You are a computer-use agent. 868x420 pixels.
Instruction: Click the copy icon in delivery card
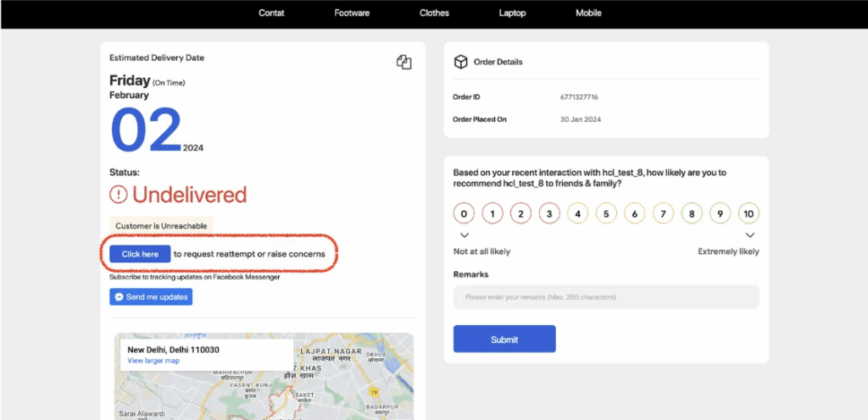click(403, 62)
